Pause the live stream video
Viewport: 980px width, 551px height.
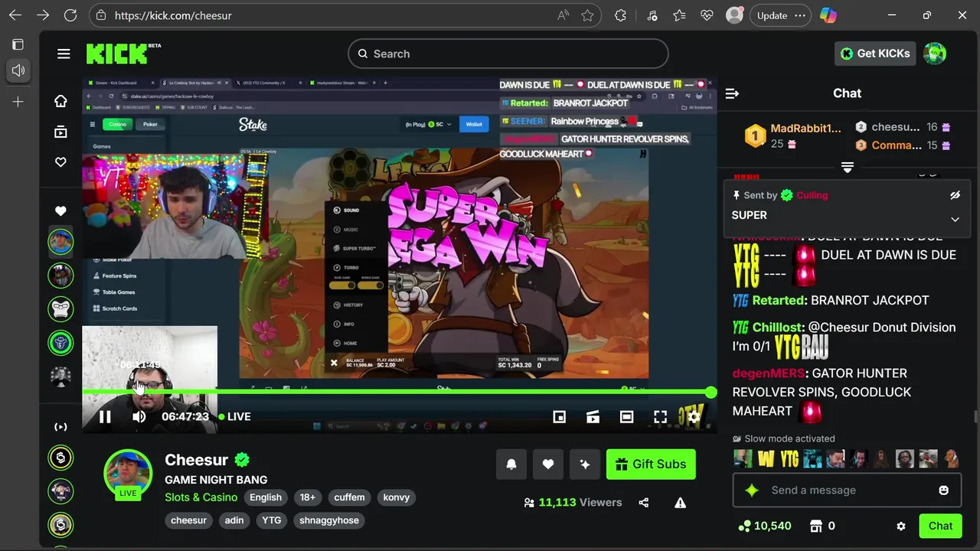105,416
